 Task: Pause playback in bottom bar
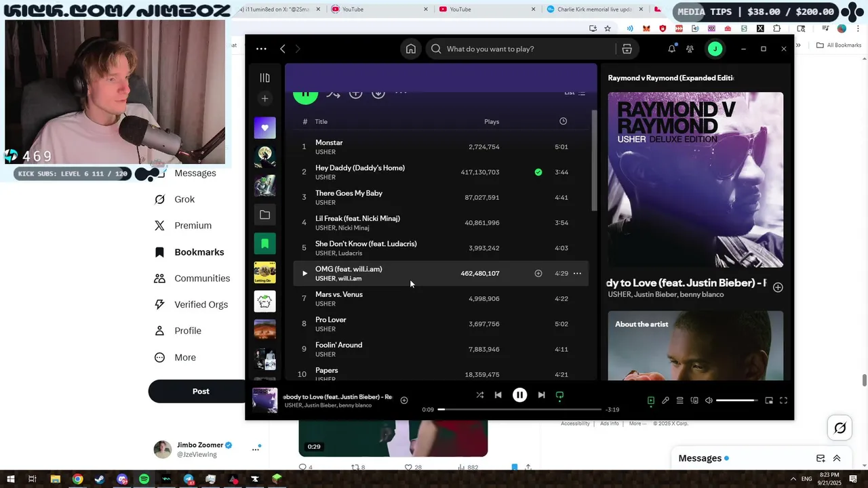(x=519, y=395)
